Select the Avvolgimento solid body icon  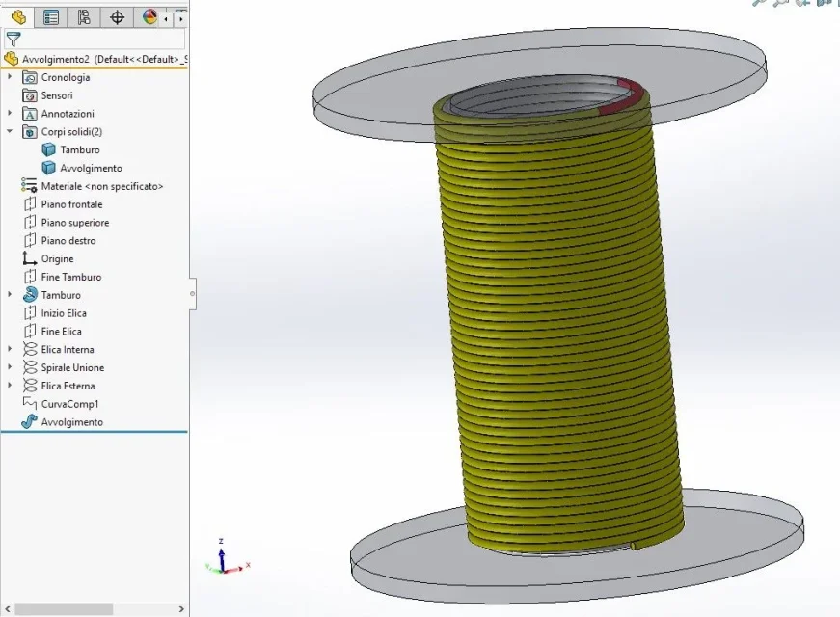pos(49,168)
